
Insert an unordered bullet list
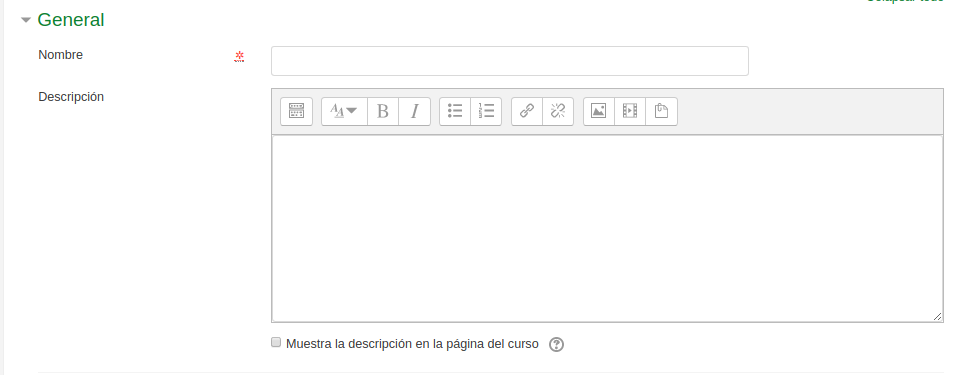[x=455, y=111]
